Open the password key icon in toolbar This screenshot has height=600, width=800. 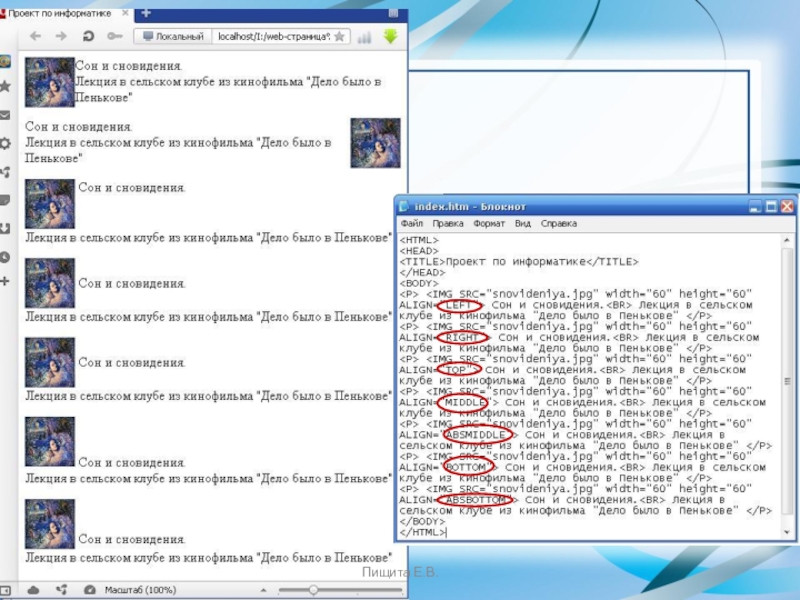coord(114,36)
